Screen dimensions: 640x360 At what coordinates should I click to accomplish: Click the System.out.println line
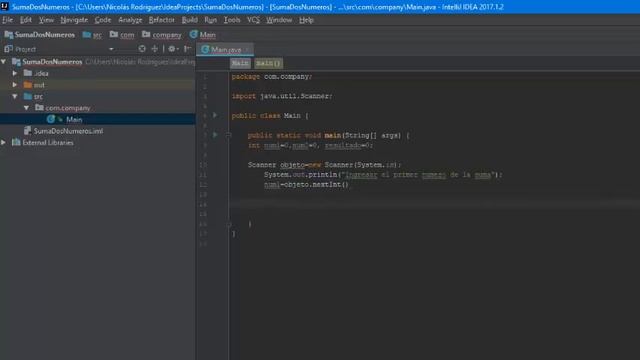click(383, 174)
